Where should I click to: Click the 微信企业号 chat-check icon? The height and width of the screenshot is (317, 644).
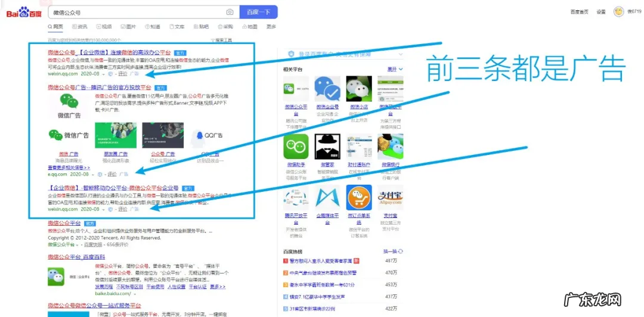[327, 89]
